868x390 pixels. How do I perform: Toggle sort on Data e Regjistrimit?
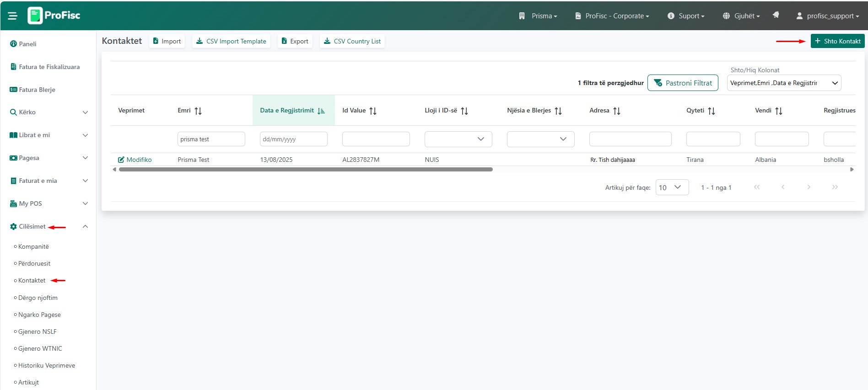[x=321, y=111]
